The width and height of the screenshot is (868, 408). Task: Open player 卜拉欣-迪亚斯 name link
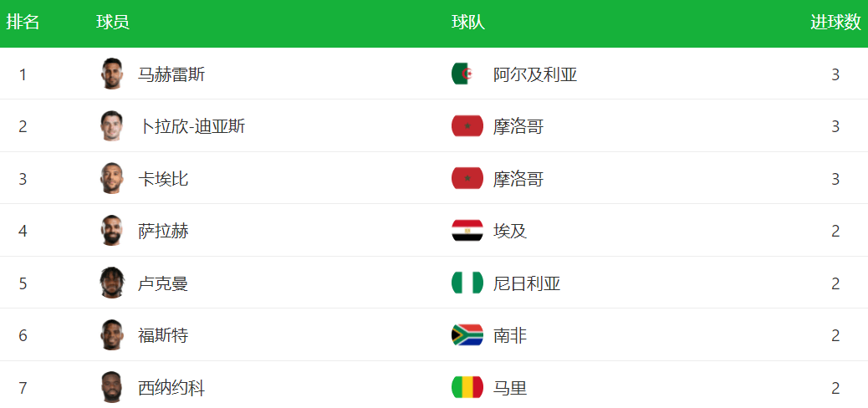[x=191, y=126]
